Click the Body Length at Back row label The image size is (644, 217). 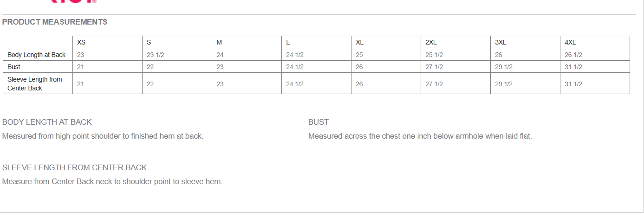37,55
